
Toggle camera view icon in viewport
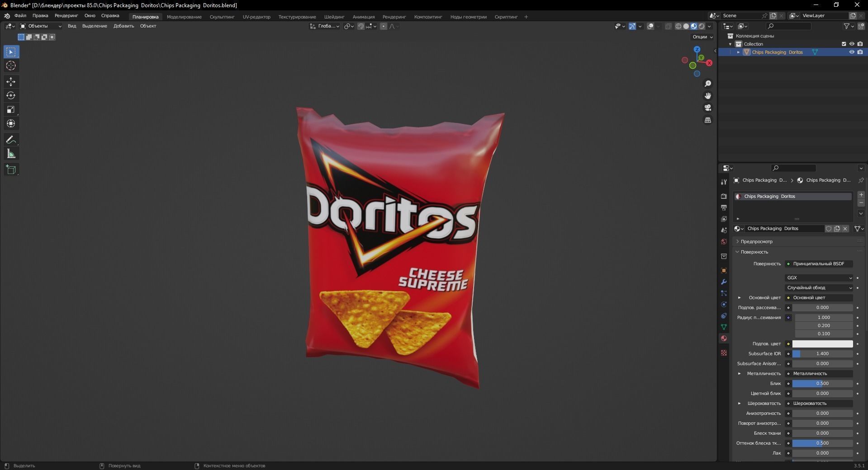point(708,108)
